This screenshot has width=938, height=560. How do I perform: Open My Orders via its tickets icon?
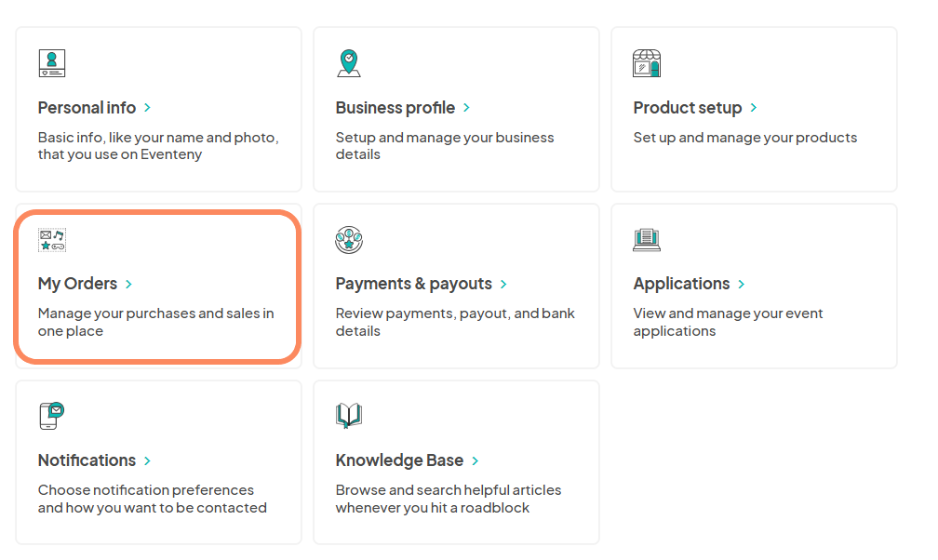click(52, 239)
